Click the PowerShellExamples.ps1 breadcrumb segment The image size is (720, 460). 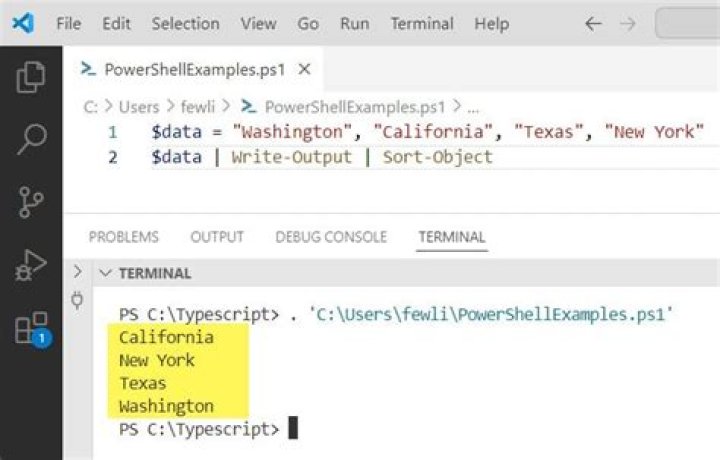coord(355,107)
